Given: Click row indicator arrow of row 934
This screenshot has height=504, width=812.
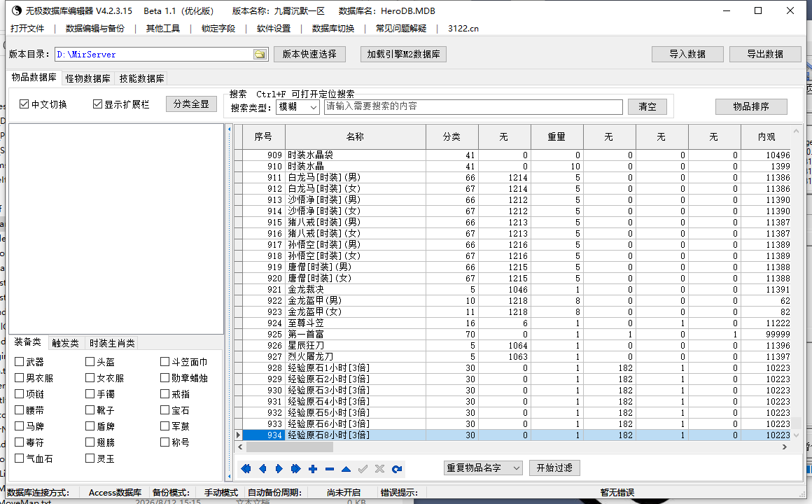Looking at the screenshot, I should click(x=238, y=435).
